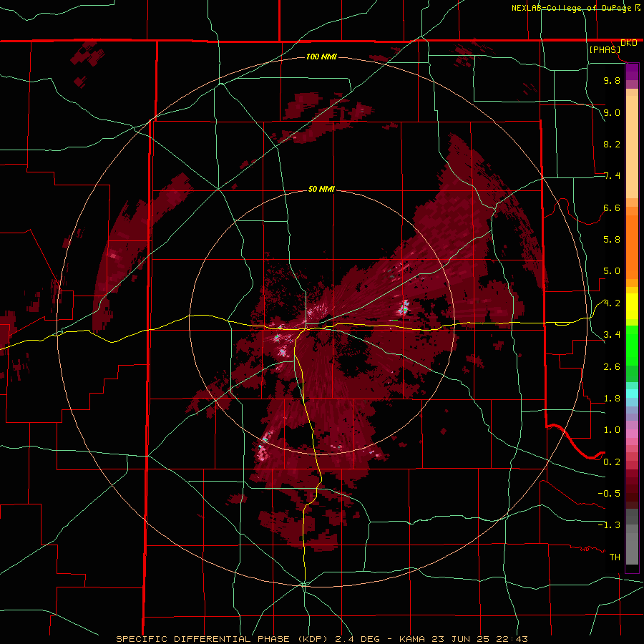Select the 4.2 legend value

[612, 303]
